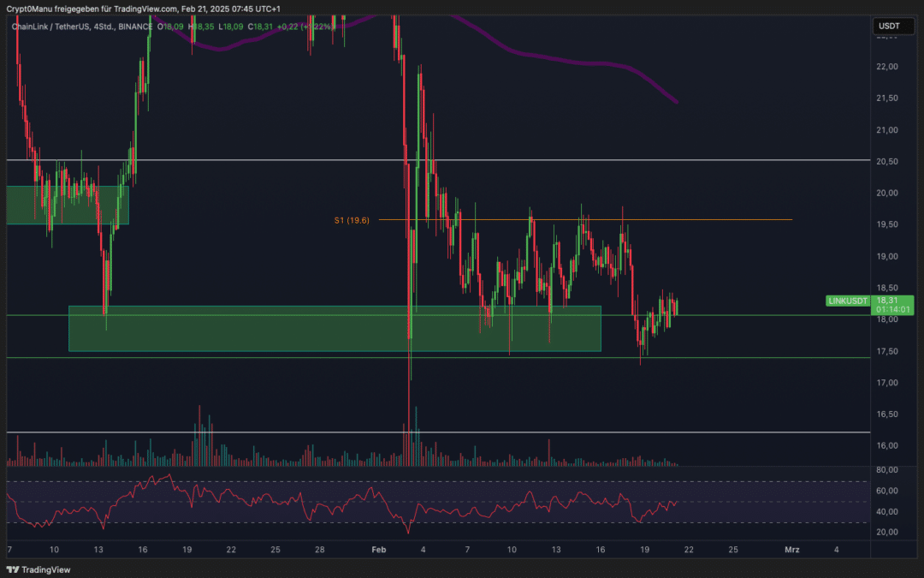
Task: Click the RSI 40,00 scale label
Action: [887, 511]
